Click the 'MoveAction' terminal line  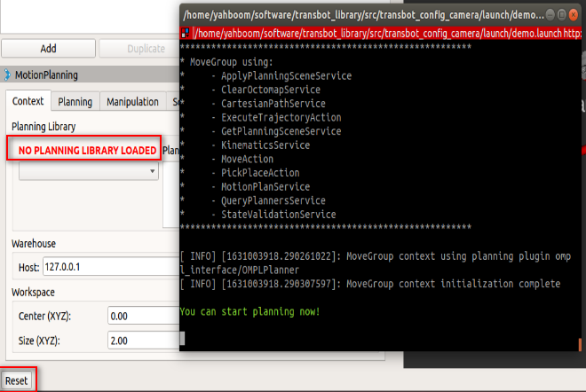coord(247,159)
